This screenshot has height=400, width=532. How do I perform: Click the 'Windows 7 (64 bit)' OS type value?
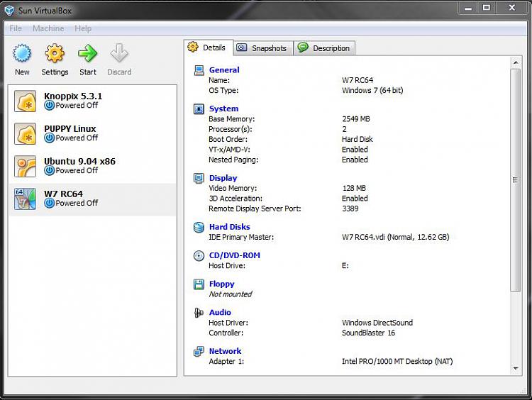tap(372, 91)
